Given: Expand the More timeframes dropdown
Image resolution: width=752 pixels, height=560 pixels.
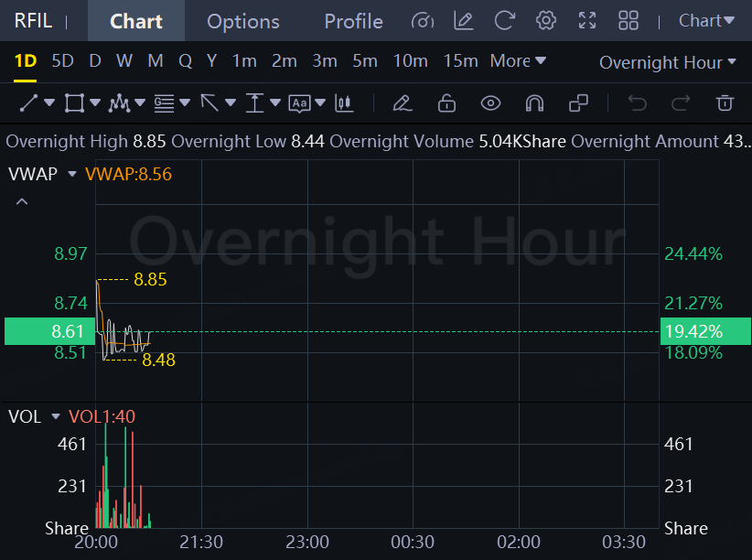Looking at the screenshot, I should coord(518,61).
